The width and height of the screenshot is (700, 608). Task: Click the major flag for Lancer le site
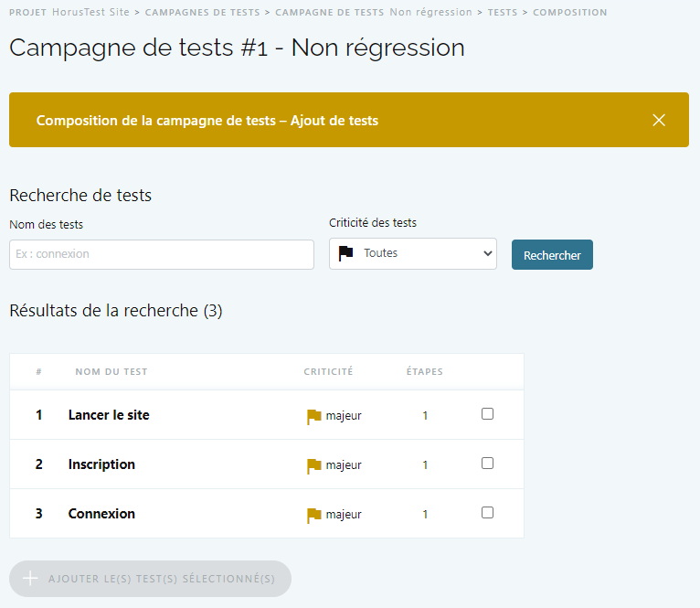[x=314, y=416]
